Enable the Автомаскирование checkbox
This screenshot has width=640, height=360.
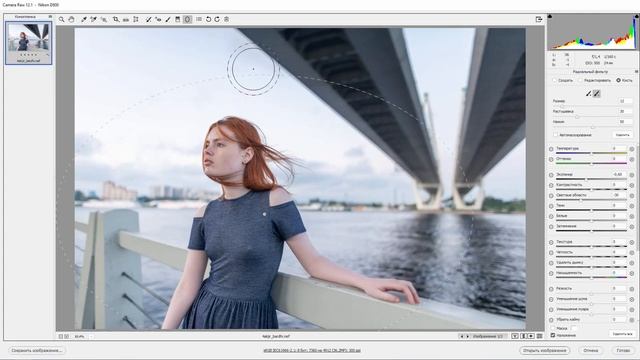(x=556, y=135)
